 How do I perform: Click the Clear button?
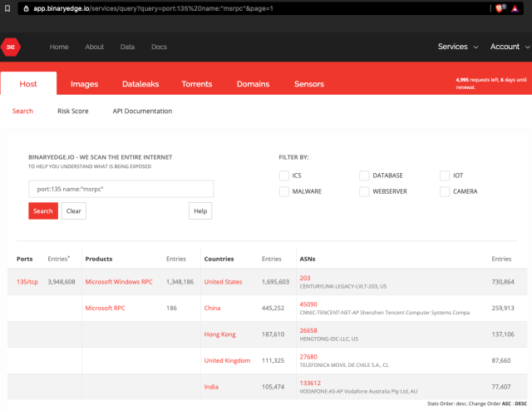click(74, 211)
